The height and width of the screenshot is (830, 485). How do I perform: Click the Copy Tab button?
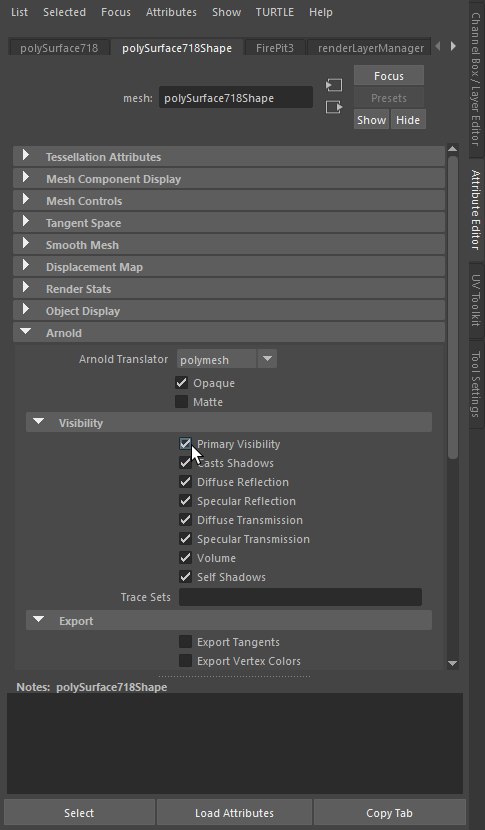(389, 813)
